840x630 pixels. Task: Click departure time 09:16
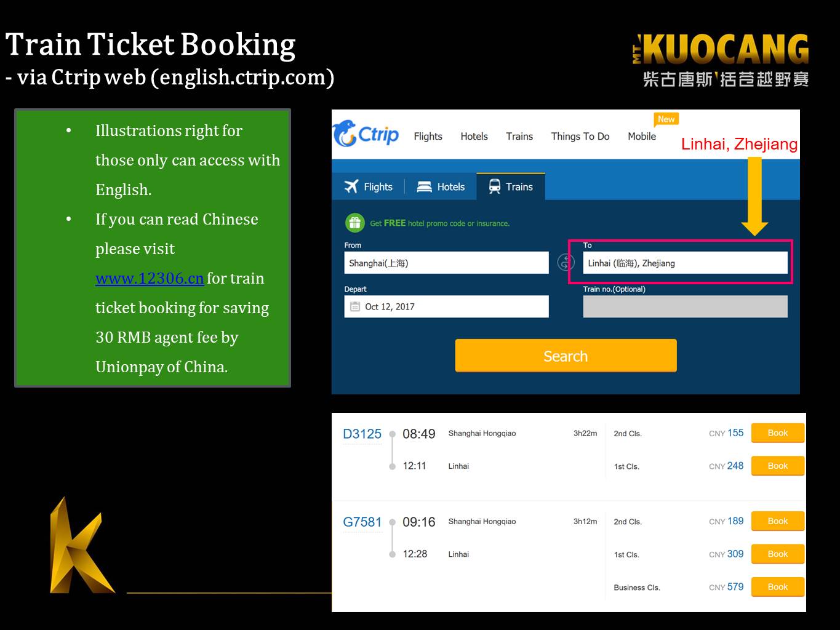pos(418,522)
